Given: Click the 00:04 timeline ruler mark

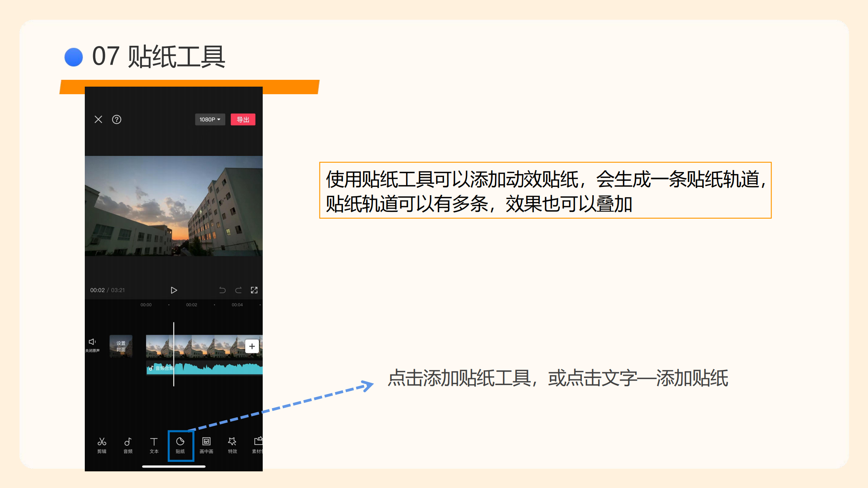Looking at the screenshot, I should [x=237, y=305].
